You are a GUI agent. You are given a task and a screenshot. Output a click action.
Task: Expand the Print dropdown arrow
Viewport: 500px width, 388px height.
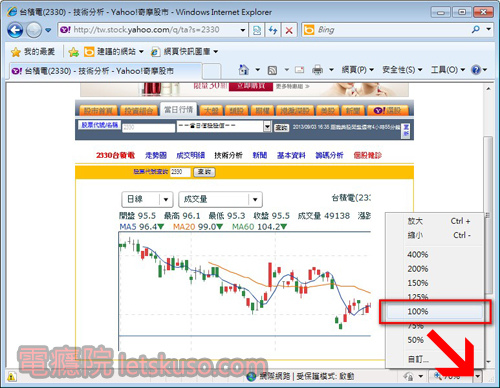331,70
